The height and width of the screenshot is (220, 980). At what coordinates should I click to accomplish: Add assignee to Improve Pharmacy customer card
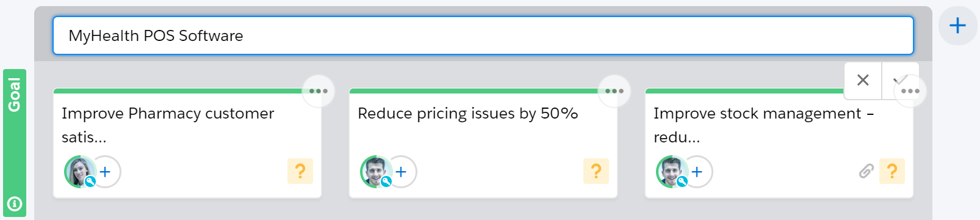pos(106,172)
